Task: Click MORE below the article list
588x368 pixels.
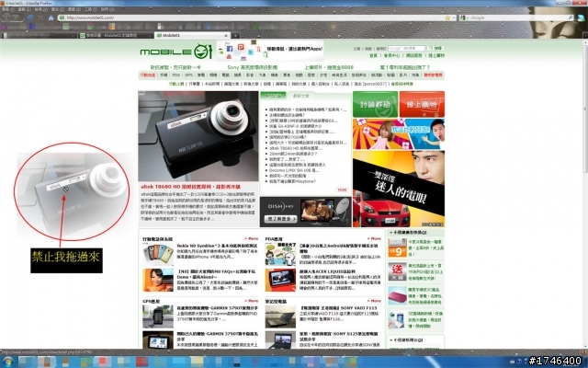Action: (342, 190)
